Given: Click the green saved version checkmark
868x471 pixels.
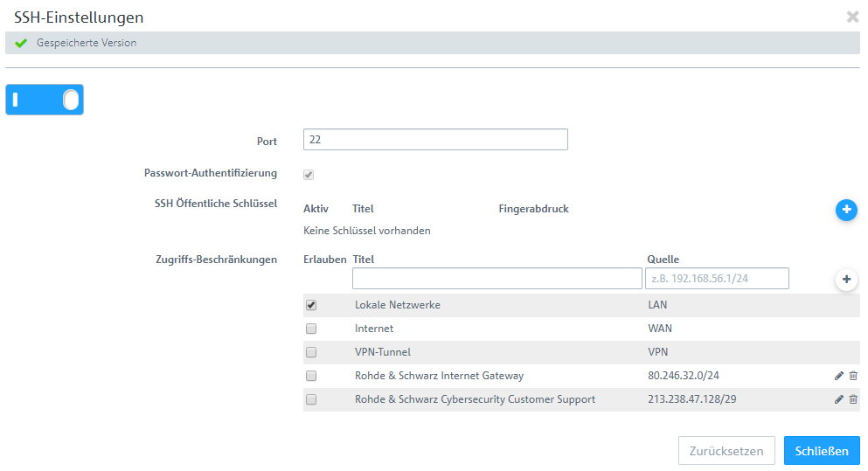Looking at the screenshot, I should click(21, 43).
